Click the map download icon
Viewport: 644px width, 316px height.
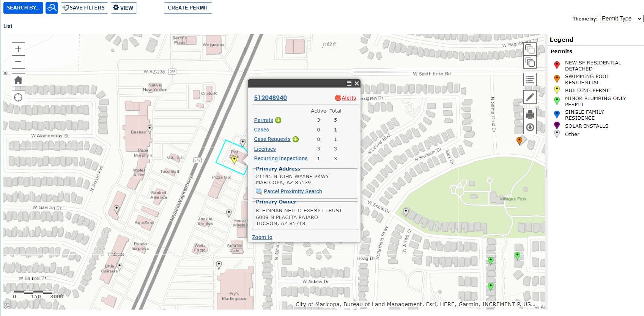tap(530, 127)
